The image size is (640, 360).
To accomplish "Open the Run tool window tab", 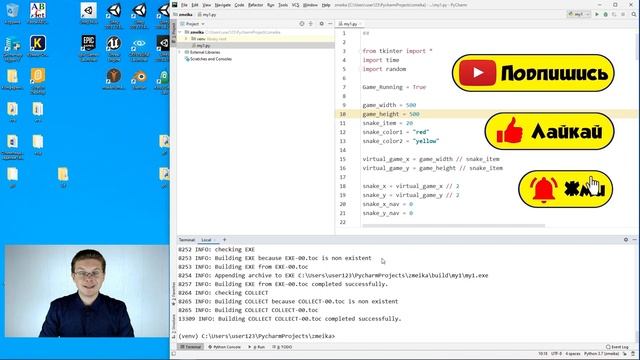I will pos(257,347).
